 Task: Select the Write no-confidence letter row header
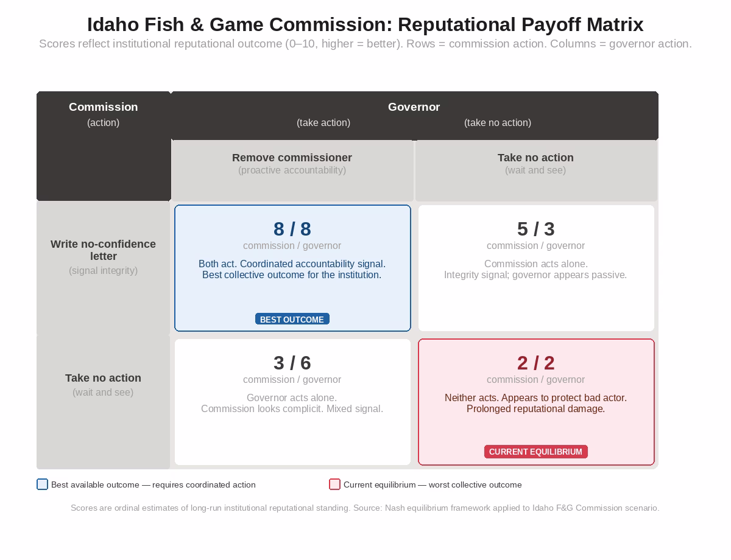103,250
